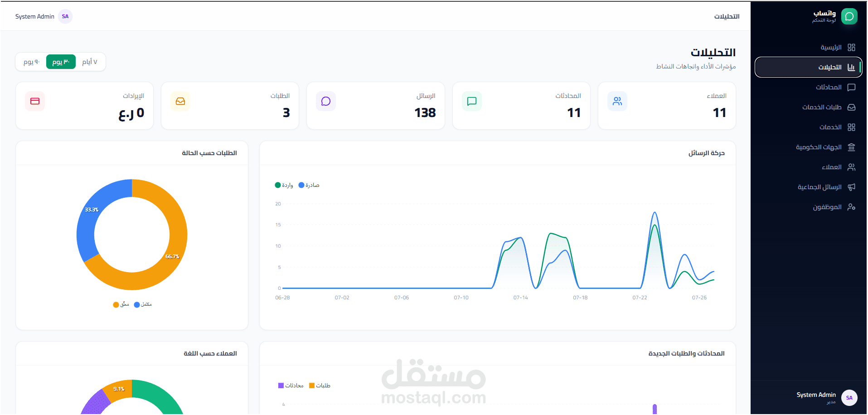The width and height of the screenshot is (868, 415).
Task: Toggle the صادرة series in messages chart legend
Action: point(309,185)
